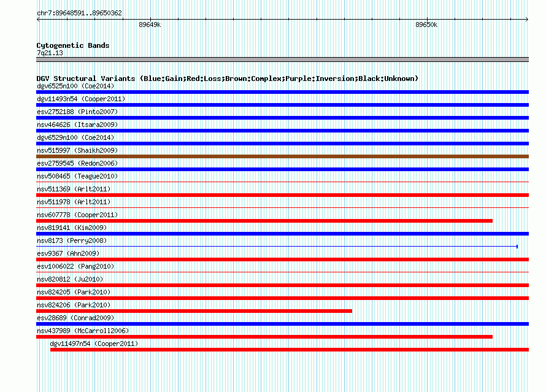Image resolution: width=546 pixels, height=392 pixels.
Task: Open nsv607778 (Cooper2011) variant
Action: point(77,215)
